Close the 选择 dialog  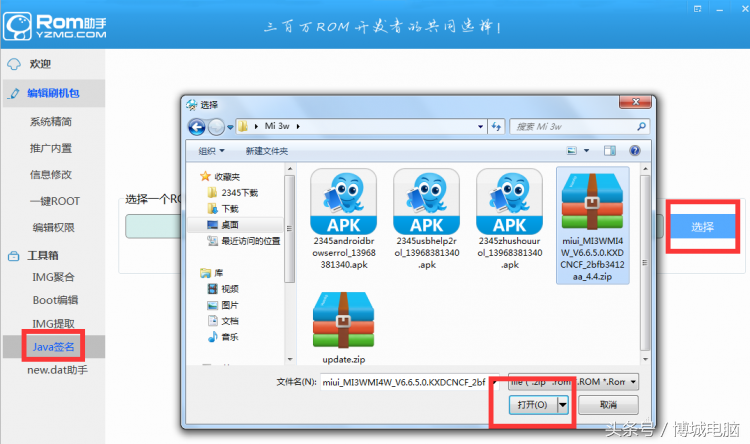[635, 101]
